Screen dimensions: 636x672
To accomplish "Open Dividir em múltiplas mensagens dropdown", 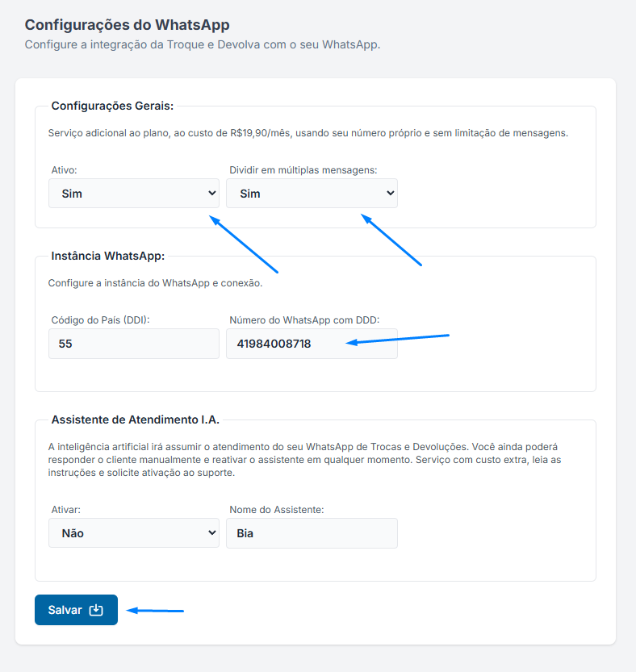I will (312, 194).
